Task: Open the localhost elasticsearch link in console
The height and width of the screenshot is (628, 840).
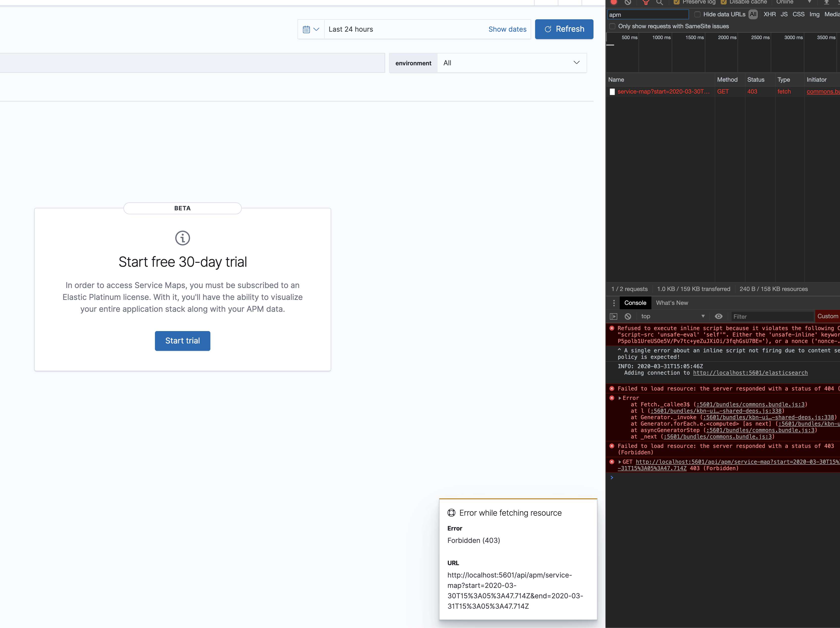Action: (x=750, y=373)
